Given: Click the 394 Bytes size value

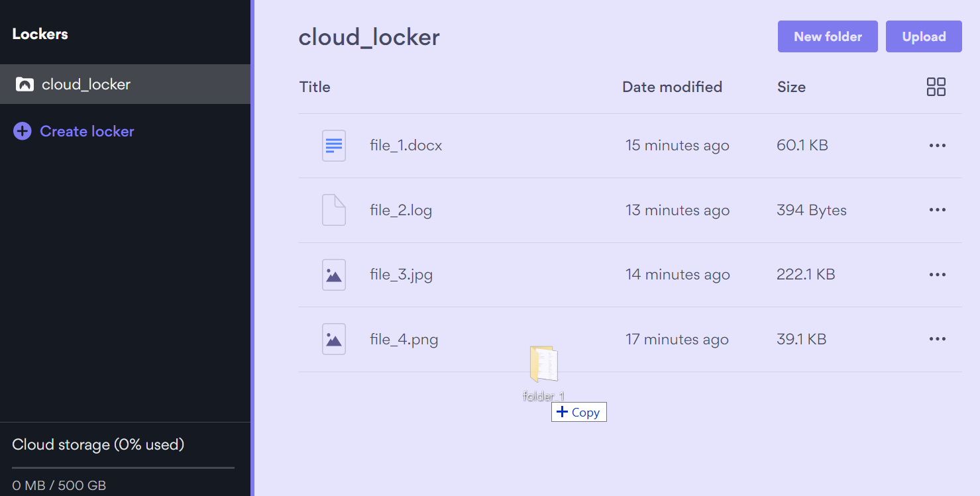Looking at the screenshot, I should pyautogui.click(x=812, y=211).
